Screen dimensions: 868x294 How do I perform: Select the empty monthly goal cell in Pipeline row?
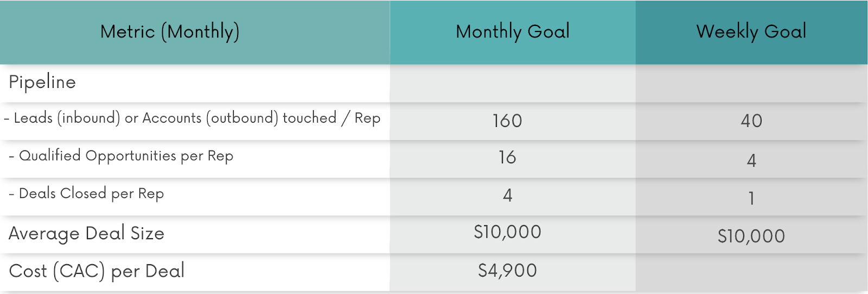(x=513, y=83)
